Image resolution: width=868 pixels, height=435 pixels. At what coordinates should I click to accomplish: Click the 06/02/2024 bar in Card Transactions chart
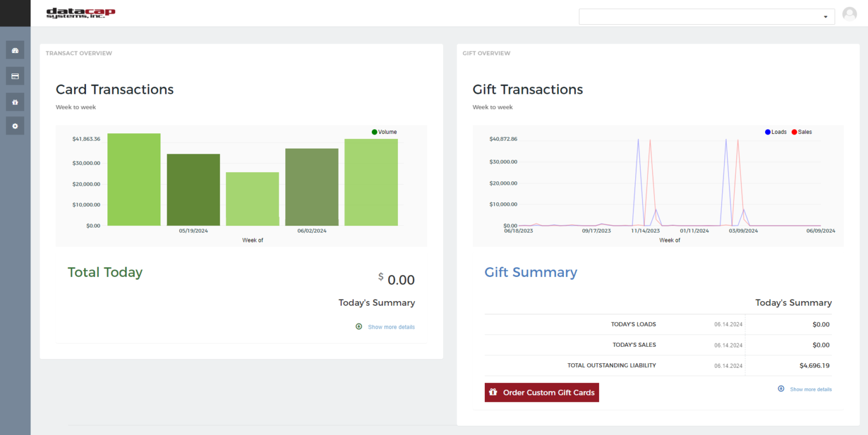[312, 186]
